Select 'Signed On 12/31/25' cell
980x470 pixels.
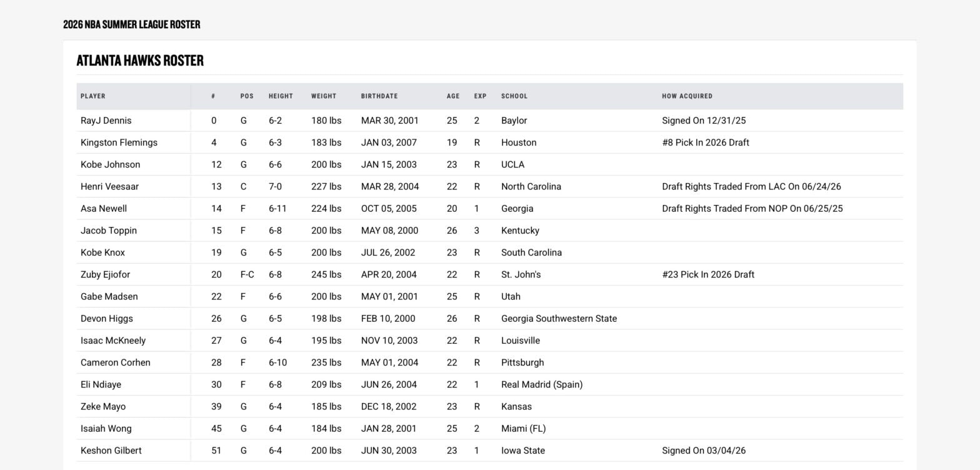click(704, 121)
